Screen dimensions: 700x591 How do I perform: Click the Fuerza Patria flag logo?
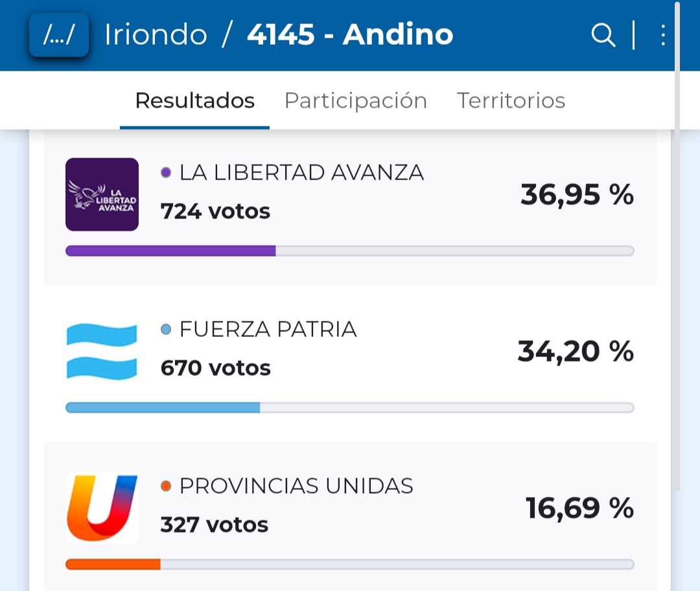[102, 351]
